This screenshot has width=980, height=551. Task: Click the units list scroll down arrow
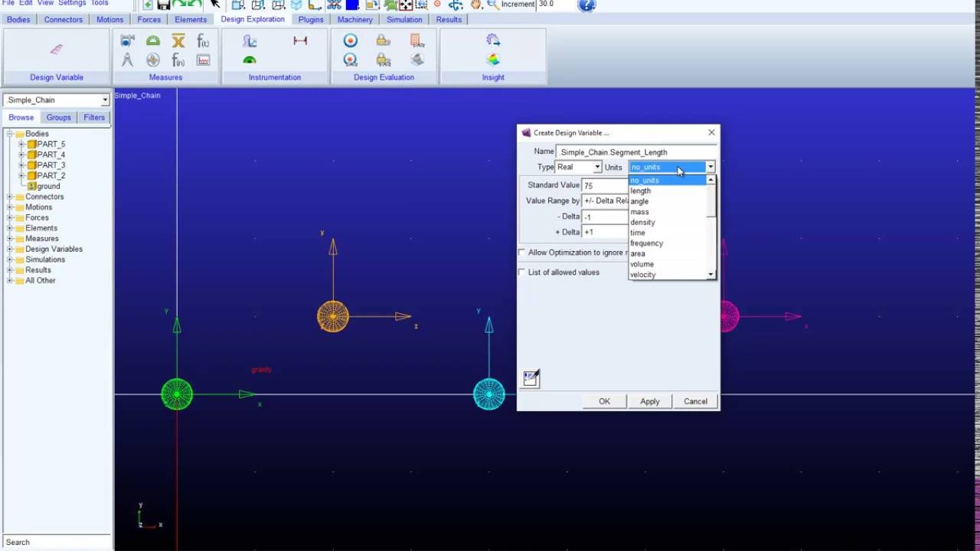pos(710,275)
